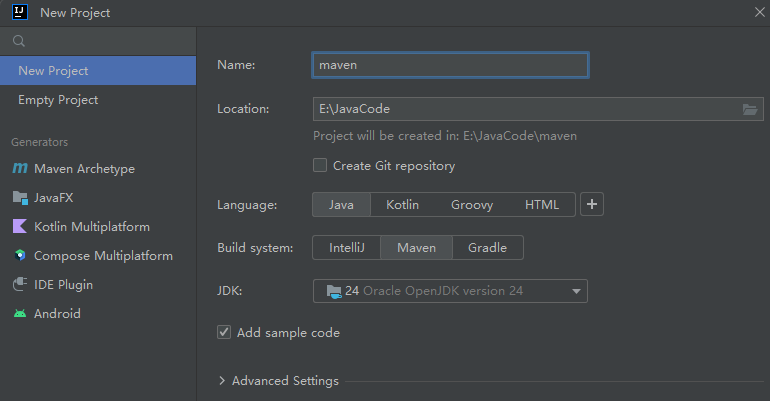
Task: Choose Java as the language
Action: pyautogui.click(x=341, y=204)
